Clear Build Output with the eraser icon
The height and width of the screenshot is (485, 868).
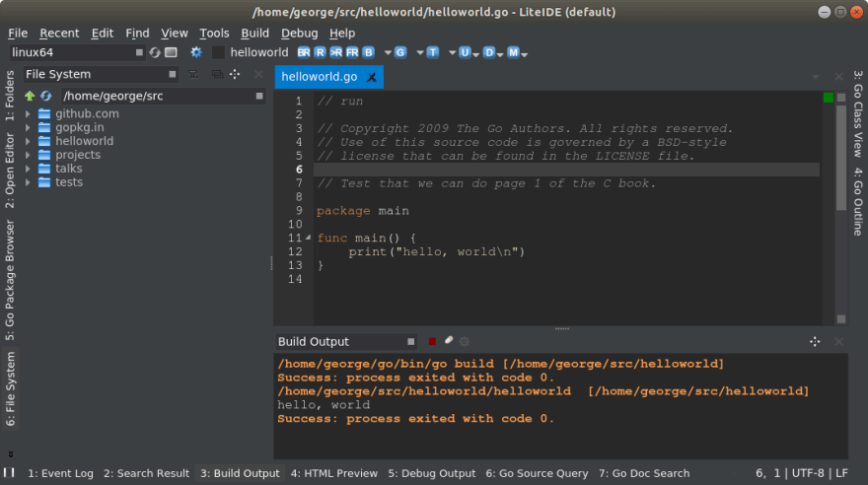click(449, 341)
